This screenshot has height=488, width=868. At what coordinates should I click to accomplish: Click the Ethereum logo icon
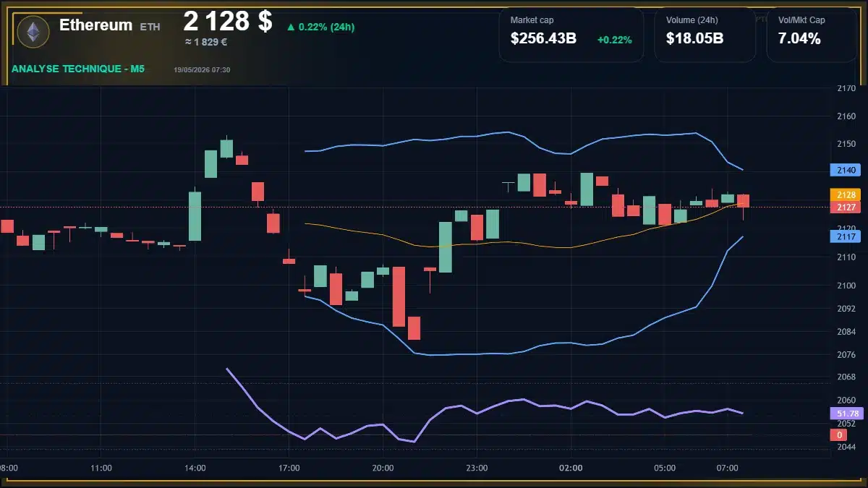(33, 31)
